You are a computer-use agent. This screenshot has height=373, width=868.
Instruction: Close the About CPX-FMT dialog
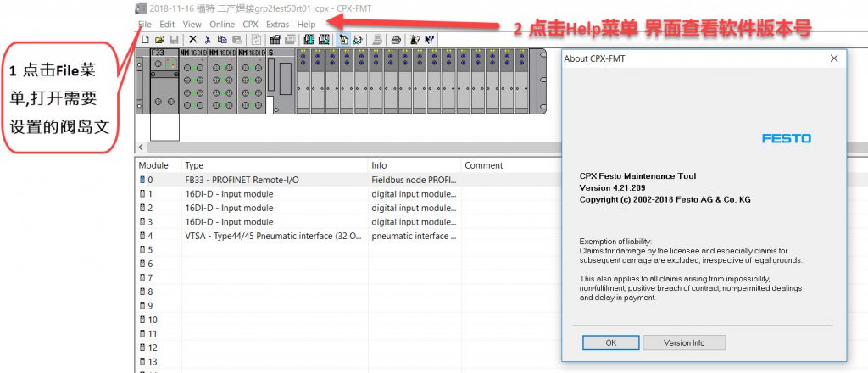pyautogui.click(x=834, y=58)
